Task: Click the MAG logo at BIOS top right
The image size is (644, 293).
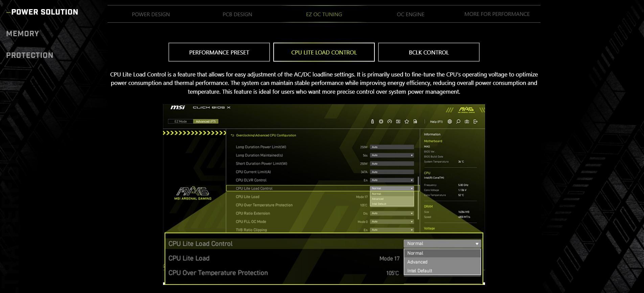Action: tap(466, 110)
